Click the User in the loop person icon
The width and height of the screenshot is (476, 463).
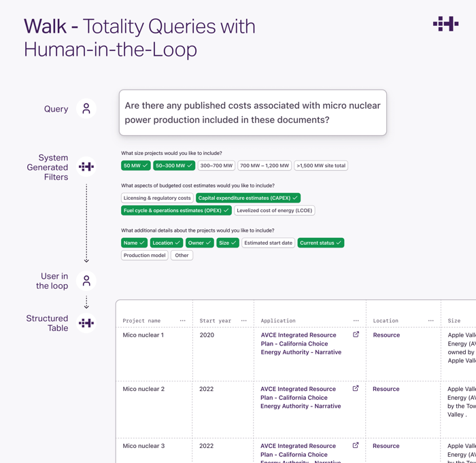point(86,281)
